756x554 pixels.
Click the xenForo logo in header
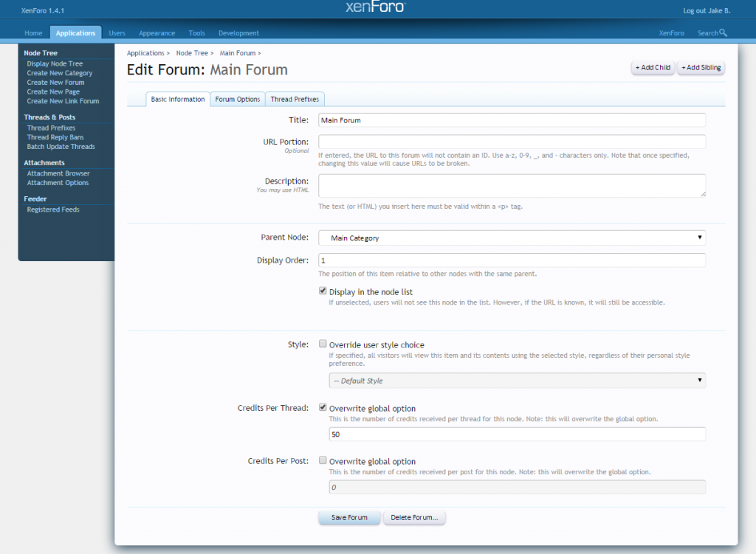[x=376, y=7]
